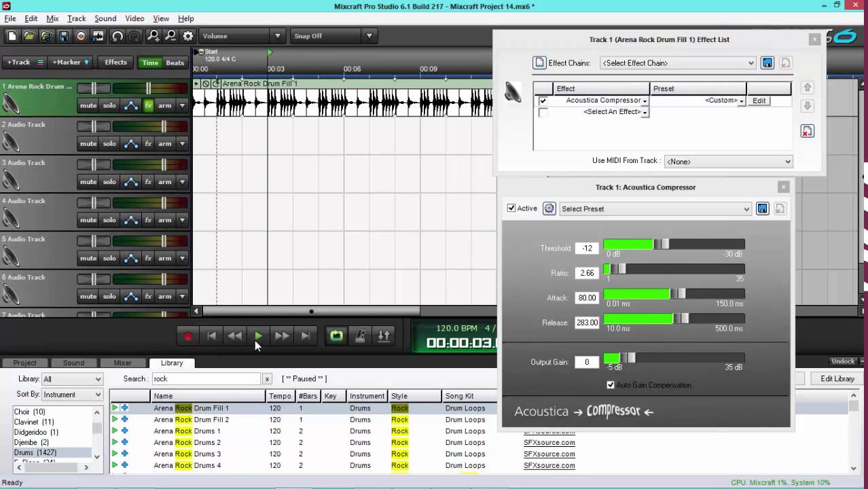Uncheck the Active checkbox in the compressor
The height and width of the screenshot is (489, 868).
(511, 209)
